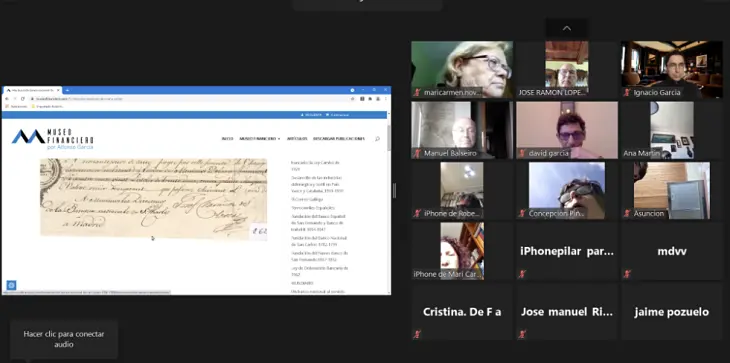Open INICIO menu item on Museo Financiero site
Image resolution: width=730 pixels, height=363 pixels.
227,139
